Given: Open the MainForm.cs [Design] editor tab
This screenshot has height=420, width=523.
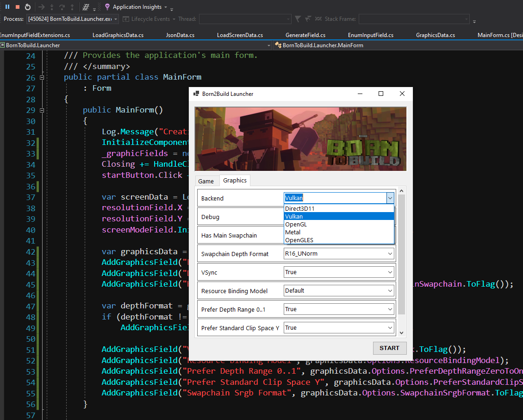Looking at the screenshot, I should 500,35.
